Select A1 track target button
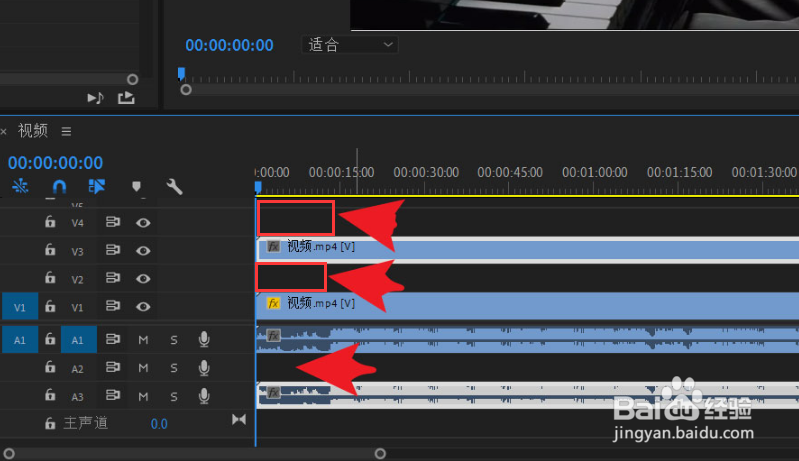The height and width of the screenshot is (461, 799). tap(78, 340)
